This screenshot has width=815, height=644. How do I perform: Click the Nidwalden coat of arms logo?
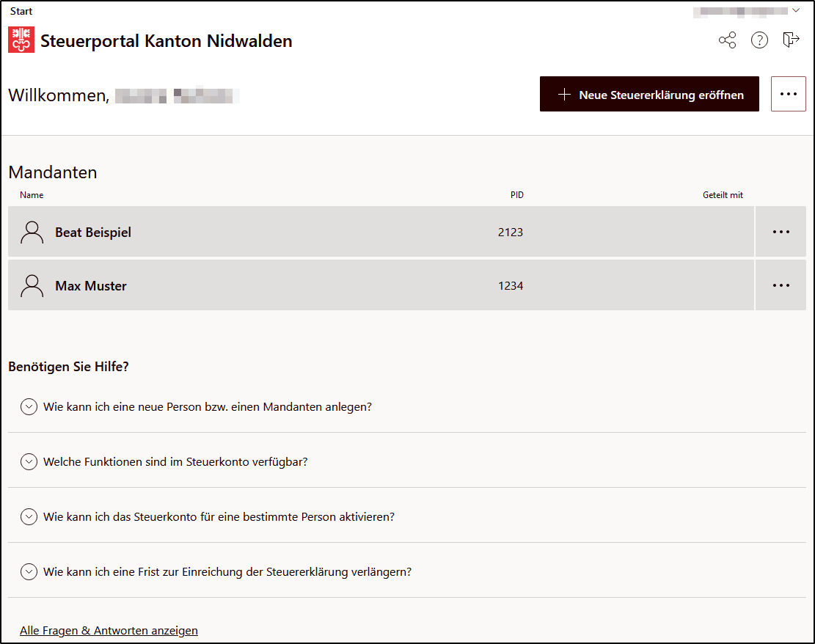click(21, 40)
